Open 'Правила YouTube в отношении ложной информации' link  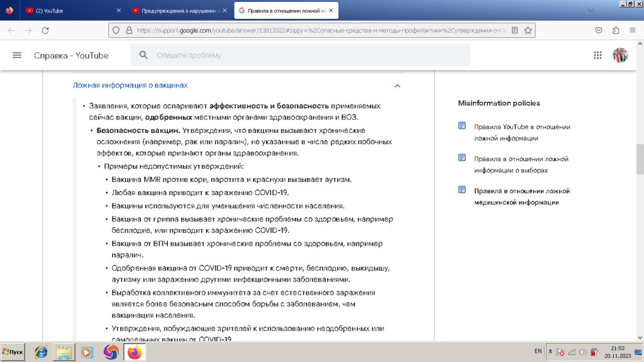[x=521, y=132]
